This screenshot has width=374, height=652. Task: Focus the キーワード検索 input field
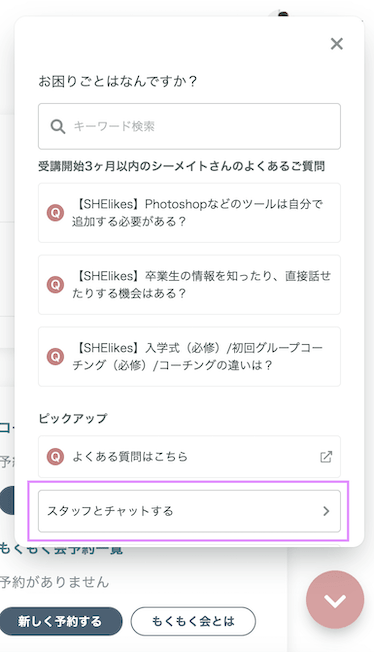click(189, 126)
